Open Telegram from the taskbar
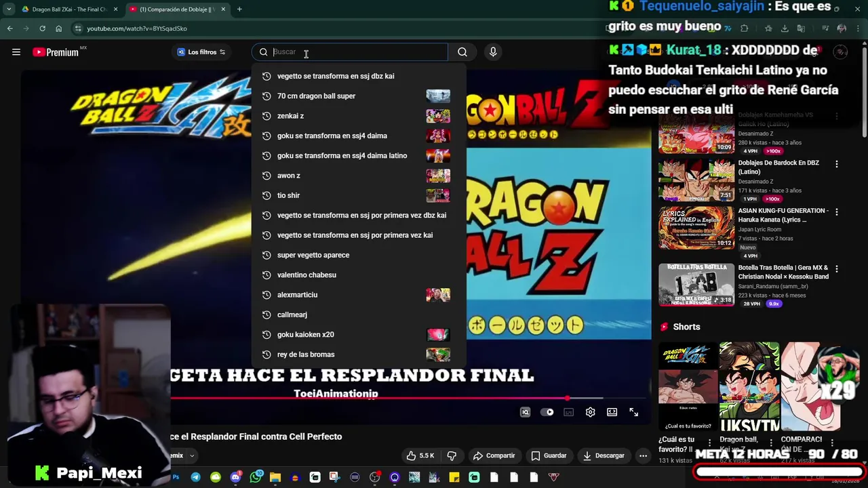 (x=195, y=477)
